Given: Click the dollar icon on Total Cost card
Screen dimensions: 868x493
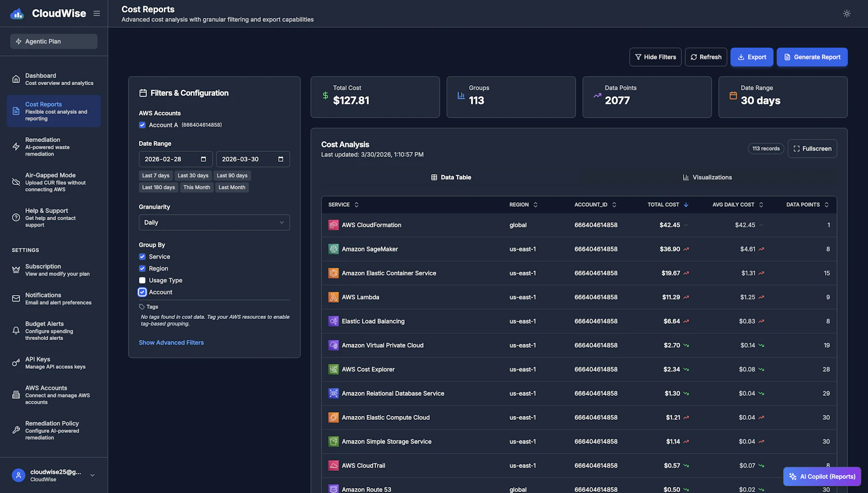Looking at the screenshot, I should [325, 95].
